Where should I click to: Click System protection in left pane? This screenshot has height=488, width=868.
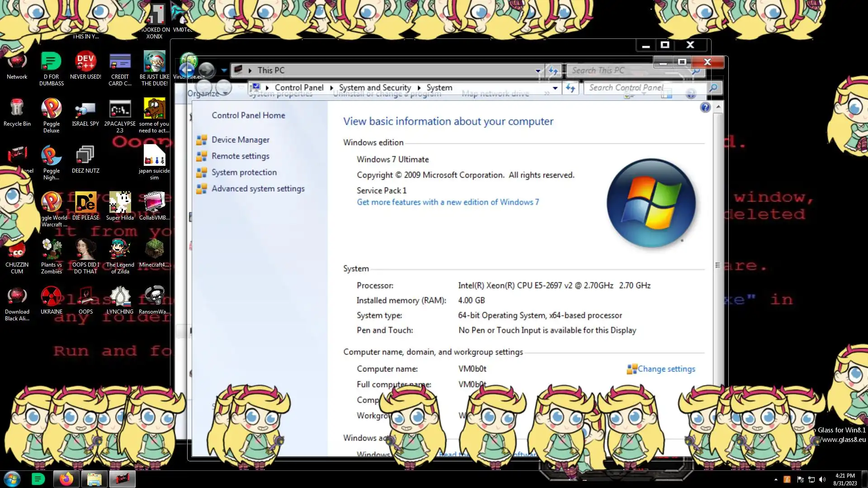244,172
